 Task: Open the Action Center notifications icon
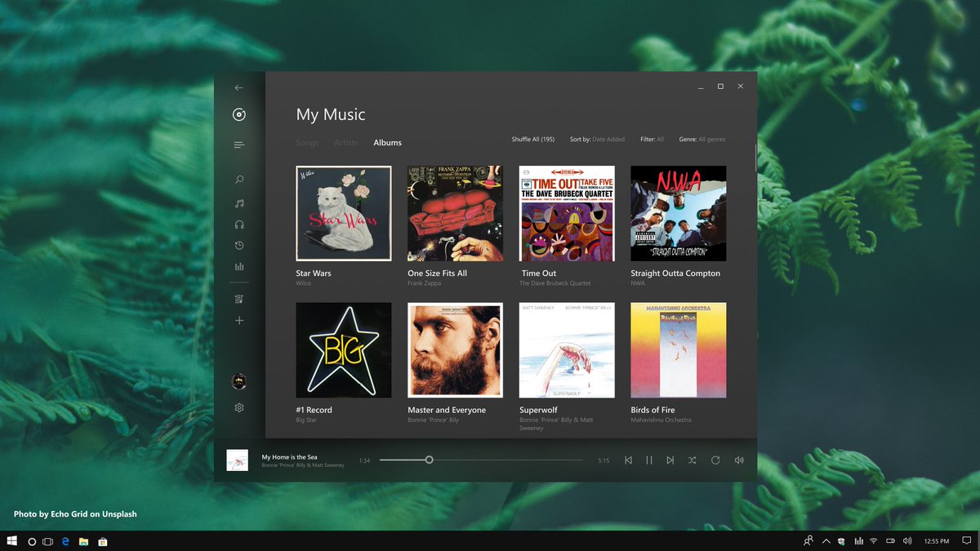965,541
